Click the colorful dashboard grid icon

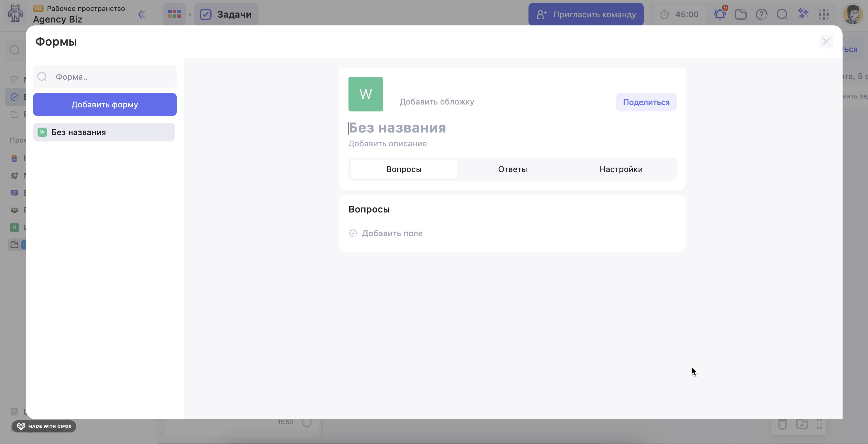point(174,14)
